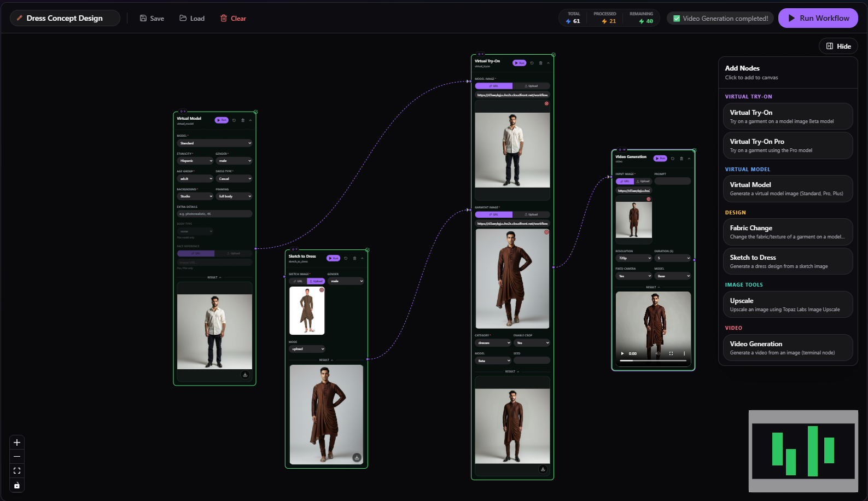Zoom in on the canvas

coord(17,442)
